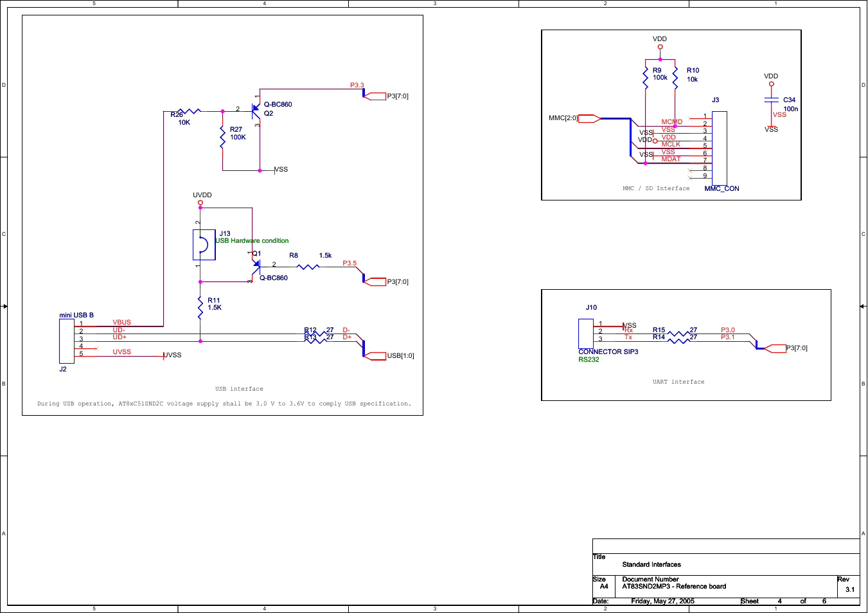This screenshot has width=868, height=613.
Task: Click the 'MCLK' net label
Action: pyautogui.click(x=671, y=145)
